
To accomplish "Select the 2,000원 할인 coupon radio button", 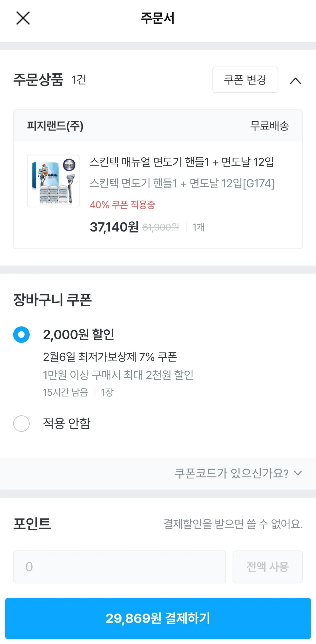I will (21, 335).
